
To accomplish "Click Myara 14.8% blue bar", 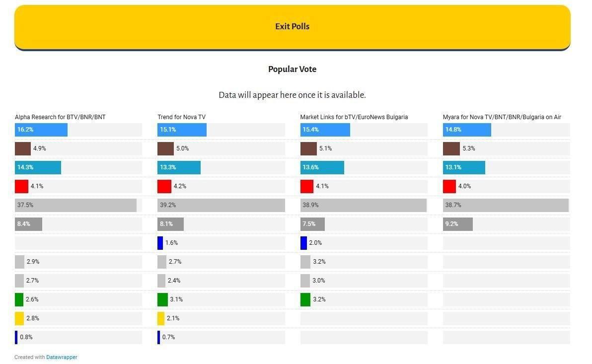I will (467, 130).
